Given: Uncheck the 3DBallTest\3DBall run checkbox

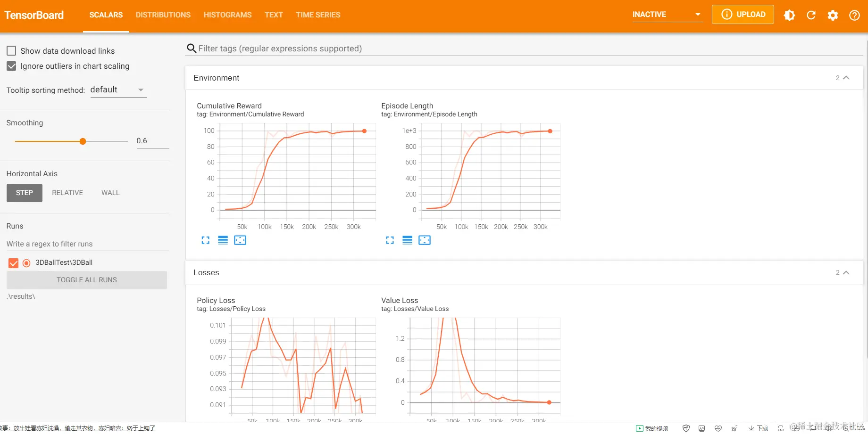Looking at the screenshot, I should coord(13,263).
